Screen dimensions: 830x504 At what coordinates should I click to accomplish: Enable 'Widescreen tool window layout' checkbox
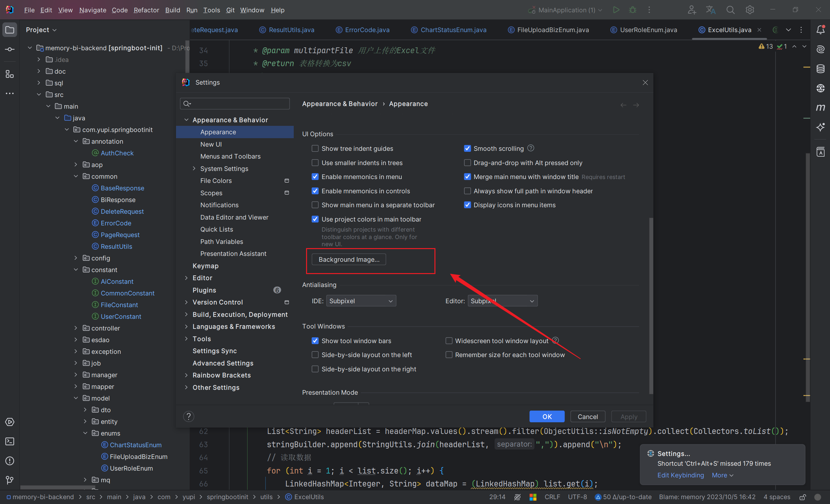(x=449, y=341)
